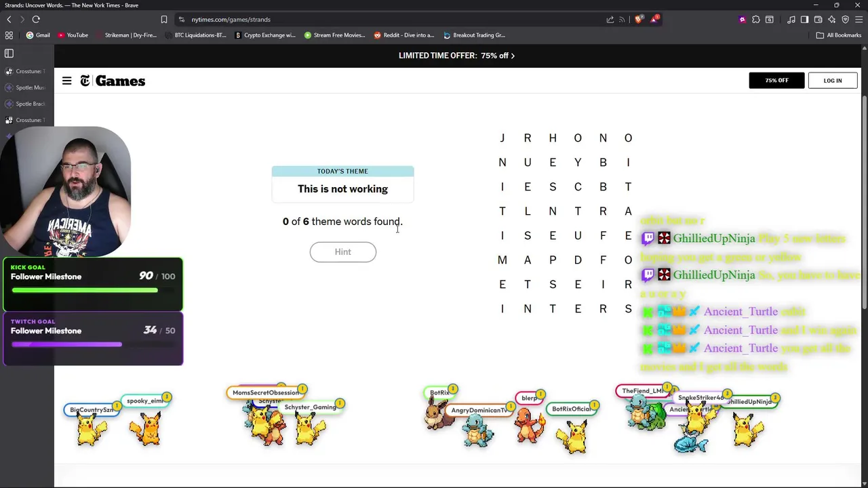The height and width of the screenshot is (488, 868).
Task: Open the Brave VPN shield icon
Action: coord(845,20)
